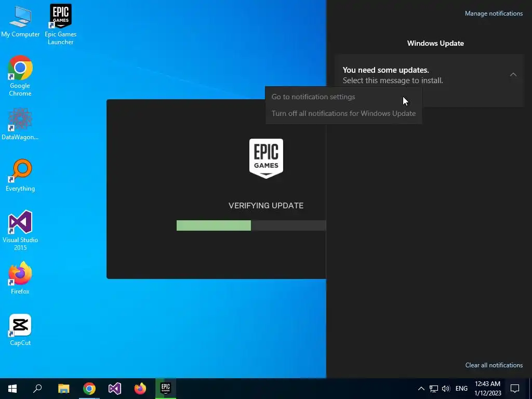This screenshot has width=532, height=399.
Task: Click Manage notifications link
Action: (x=494, y=14)
